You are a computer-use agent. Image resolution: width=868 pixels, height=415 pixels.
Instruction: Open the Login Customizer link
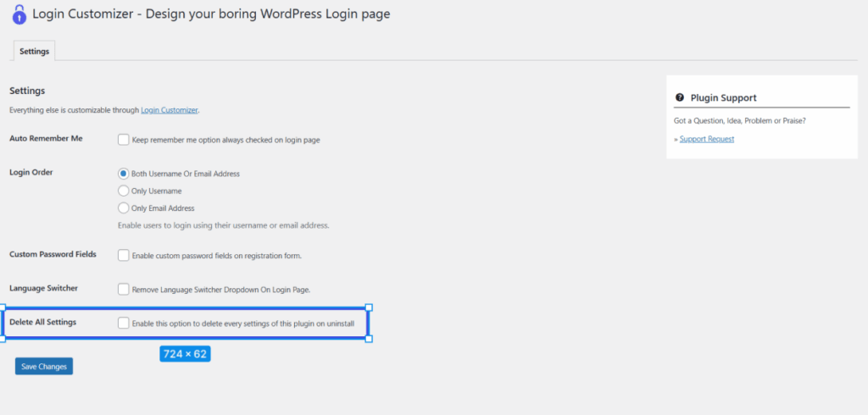pos(169,110)
